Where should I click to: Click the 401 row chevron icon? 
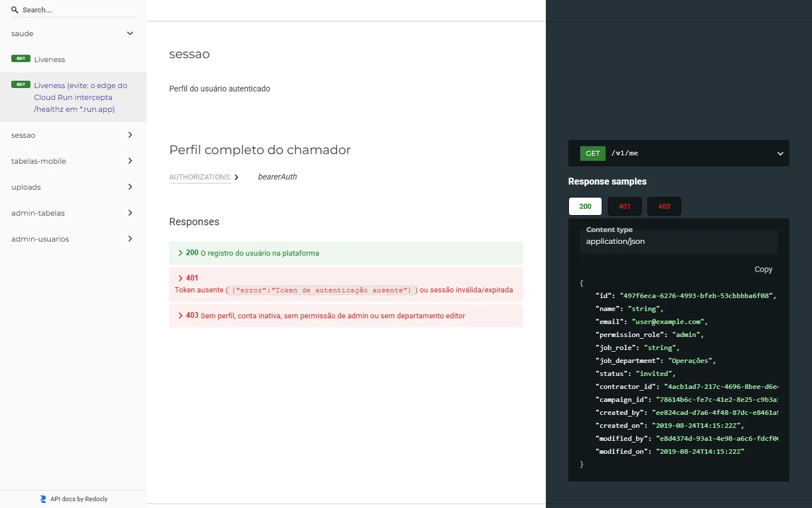coord(180,278)
